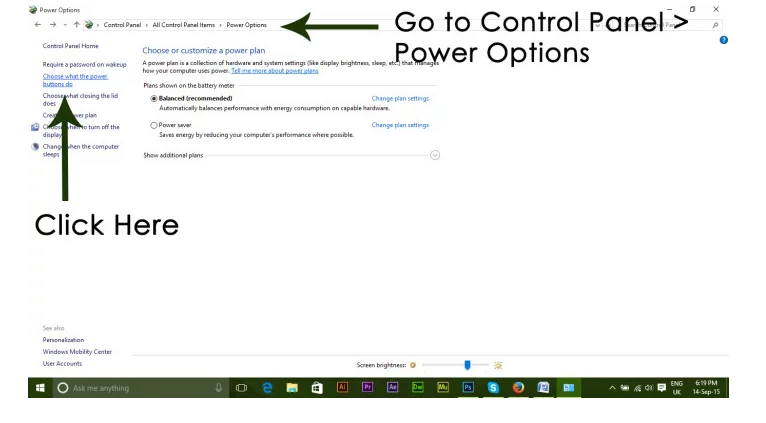Click the Up arrow navigation button
Viewport: 766px width, 423px height.
point(77,24)
